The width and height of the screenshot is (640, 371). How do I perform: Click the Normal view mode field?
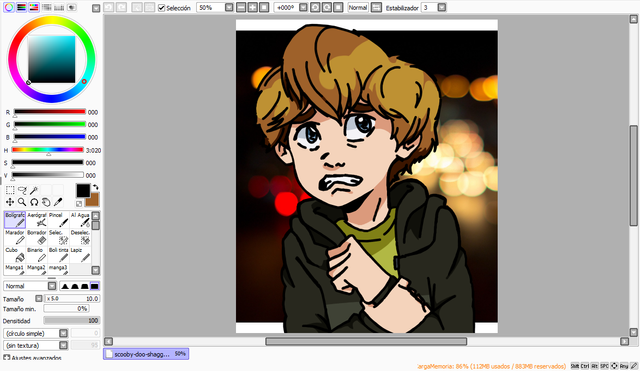358,7
